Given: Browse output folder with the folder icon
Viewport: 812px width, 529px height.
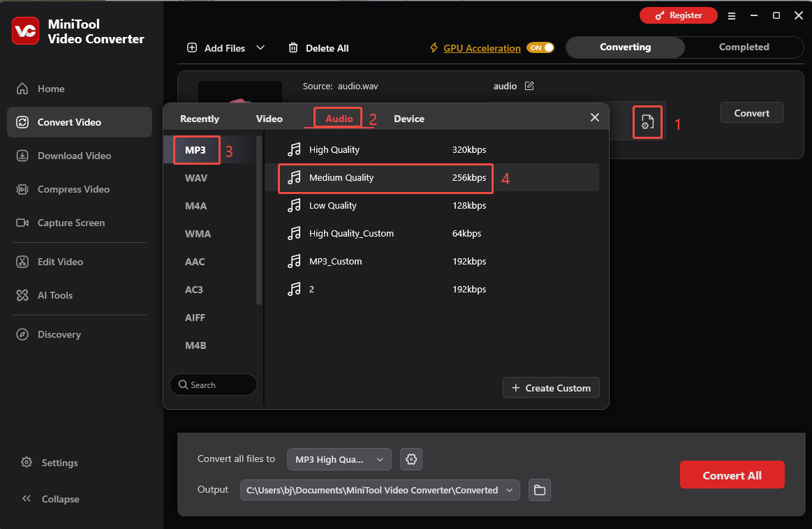Looking at the screenshot, I should (x=540, y=490).
